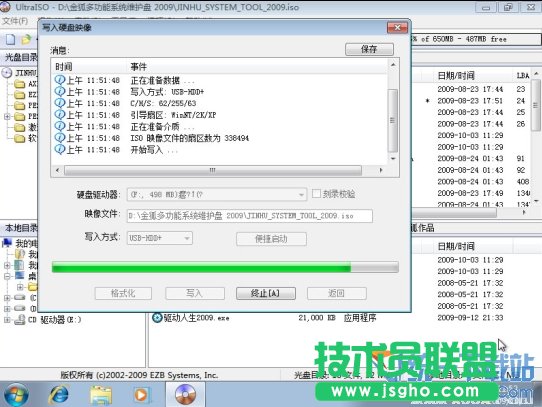Screen dimensions: 542x407
Task: Click scroll-up arrow of message list
Action: tap(393, 65)
